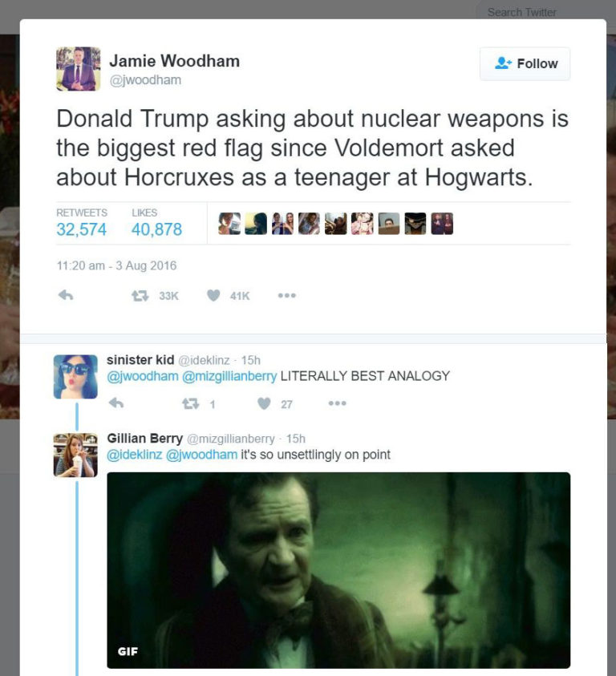
Task: Open more options on main tweet
Action: point(287,295)
